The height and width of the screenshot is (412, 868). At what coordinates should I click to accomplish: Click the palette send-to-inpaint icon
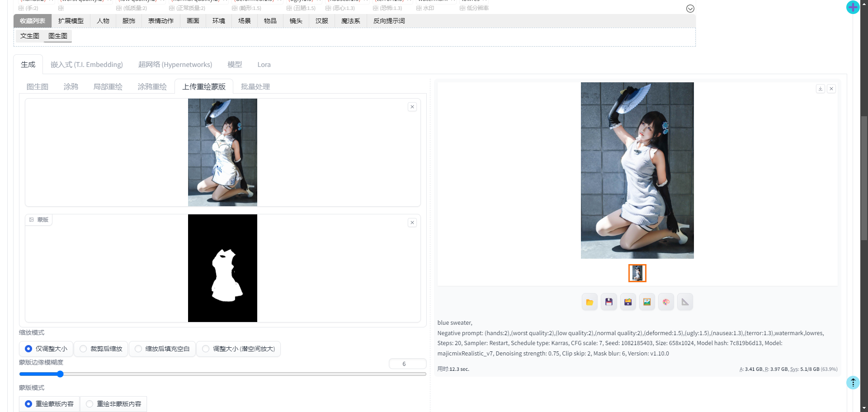pyautogui.click(x=666, y=302)
